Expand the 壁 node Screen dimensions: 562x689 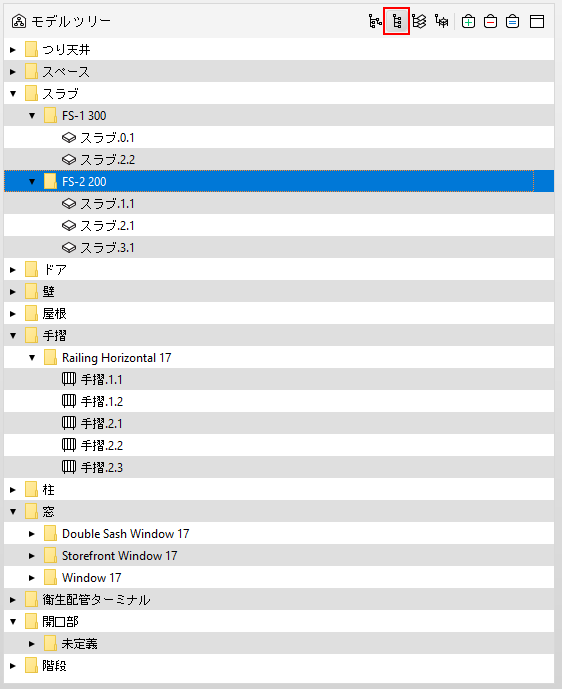pyautogui.click(x=13, y=291)
